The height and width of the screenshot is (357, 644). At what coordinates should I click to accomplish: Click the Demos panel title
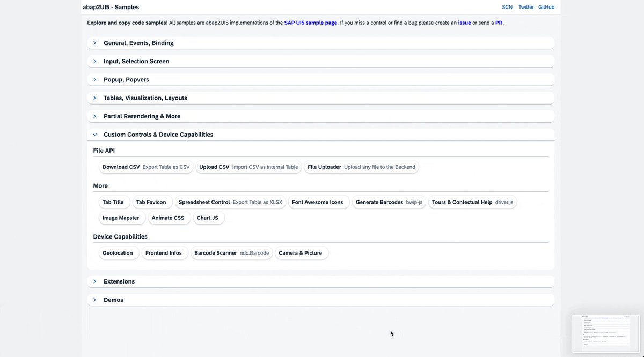click(x=113, y=300)
